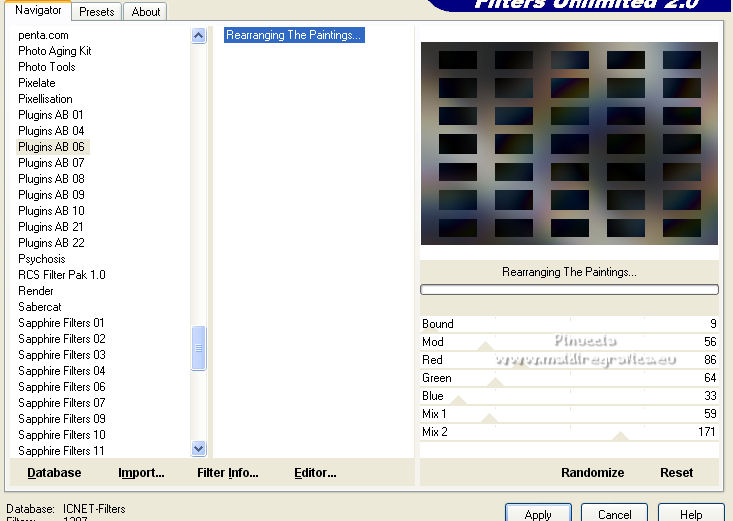Select Plugins AB 07 category
Image resolution: width=733 pixels, height=521 pixels.
(51, 163)
